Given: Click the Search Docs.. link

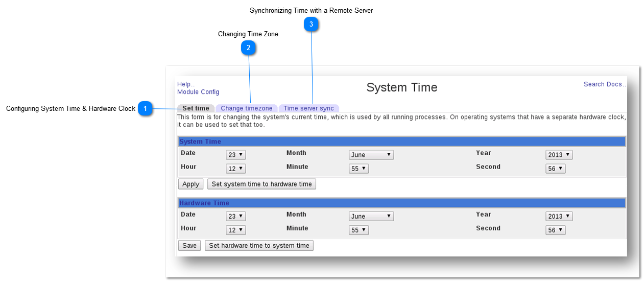Looking at the screenshot, I should (605, 84).
